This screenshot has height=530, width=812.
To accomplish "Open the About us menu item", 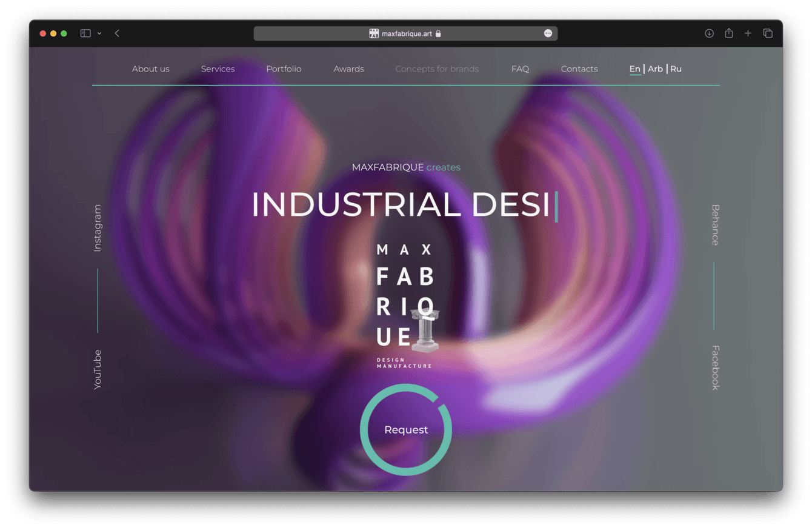I will 151,69.
